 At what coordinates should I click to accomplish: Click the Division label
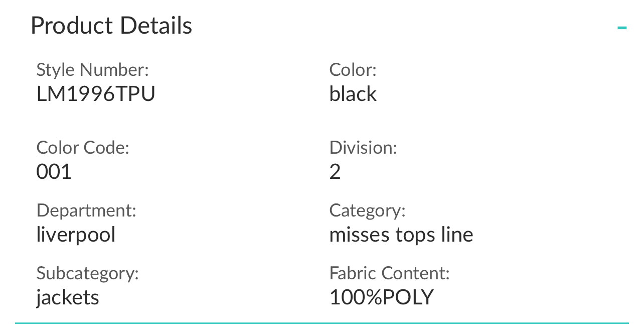click(x=363, y=148)
